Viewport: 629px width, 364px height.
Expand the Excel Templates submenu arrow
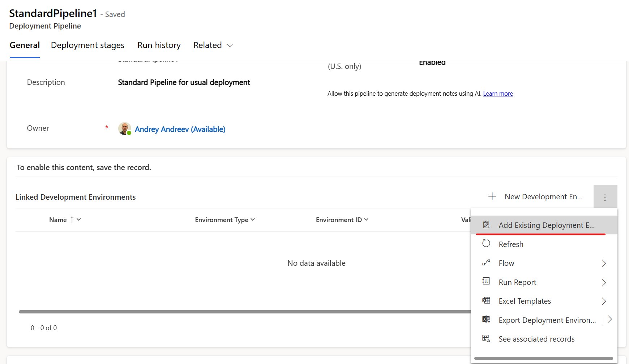(604, 301)
